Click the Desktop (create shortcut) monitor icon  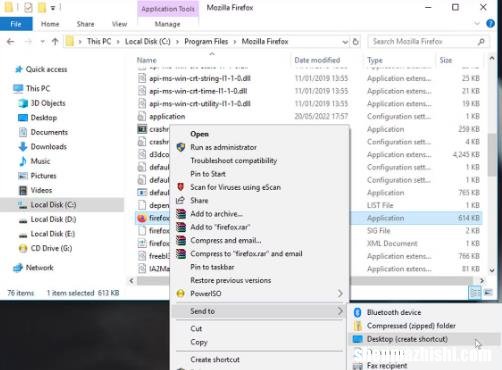[357, 339]
